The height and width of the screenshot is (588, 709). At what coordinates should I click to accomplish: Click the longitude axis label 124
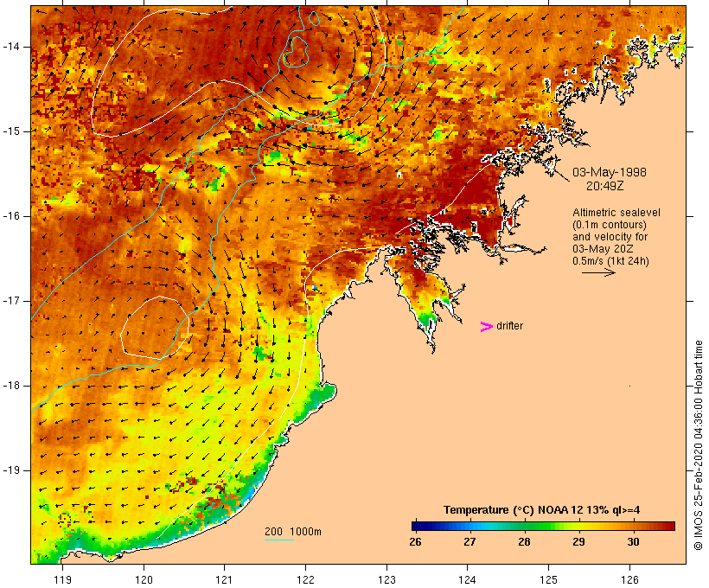click(468, 579)
